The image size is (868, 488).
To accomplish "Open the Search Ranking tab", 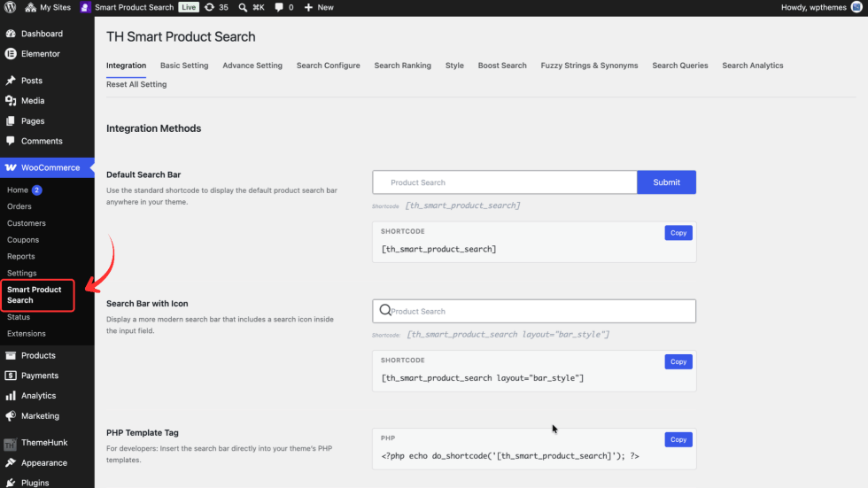I will 402,66.
